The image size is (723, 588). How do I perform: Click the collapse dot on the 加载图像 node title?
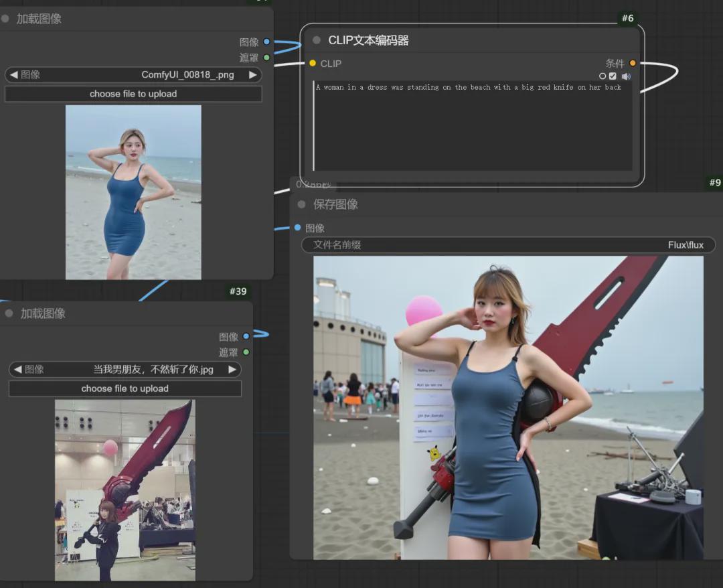[7, 19]
